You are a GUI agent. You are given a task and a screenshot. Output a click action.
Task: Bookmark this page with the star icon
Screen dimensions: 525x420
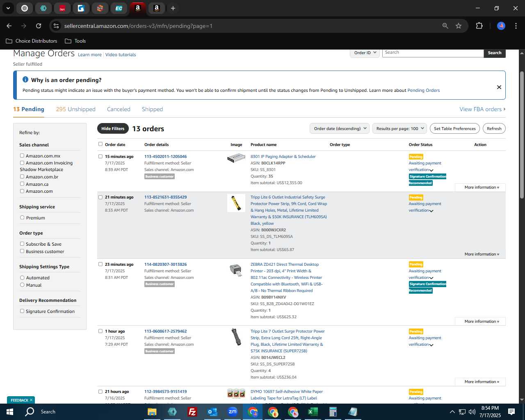(459, 26)
